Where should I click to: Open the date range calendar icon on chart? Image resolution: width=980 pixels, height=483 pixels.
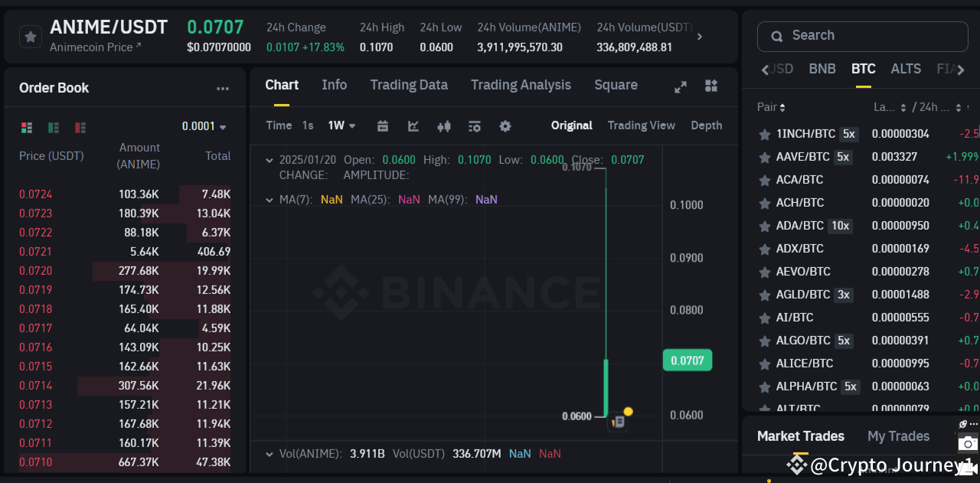[x=383, y=126]
